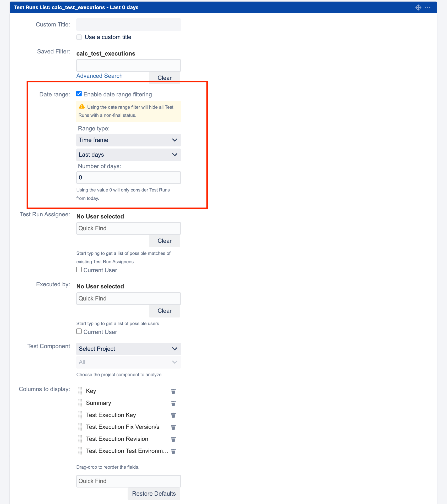This screenshot has width=447, height=504.
Task: Open the gadget options ellipsis menu
Action: click(x=428, y=7)
